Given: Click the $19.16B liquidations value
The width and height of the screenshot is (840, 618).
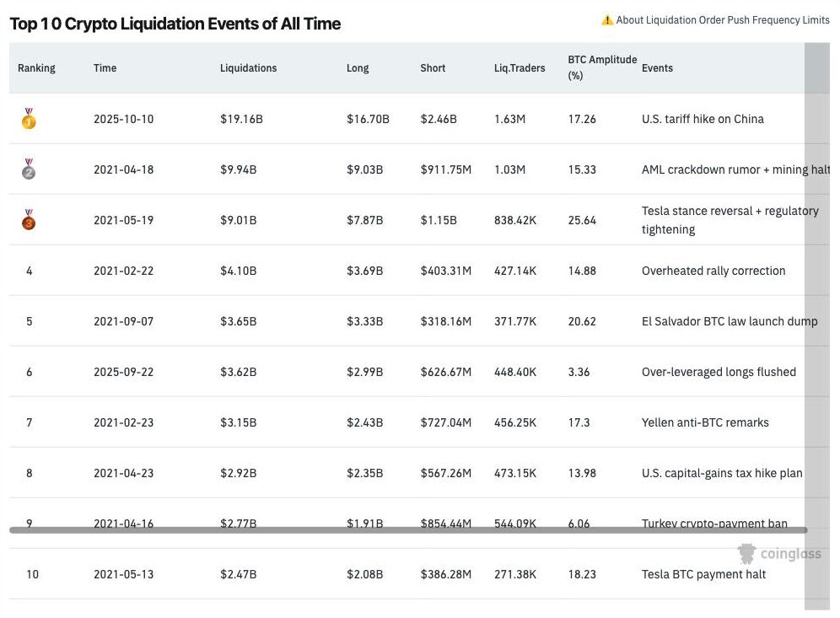Looking at the screenshot, I should [241, 119].
